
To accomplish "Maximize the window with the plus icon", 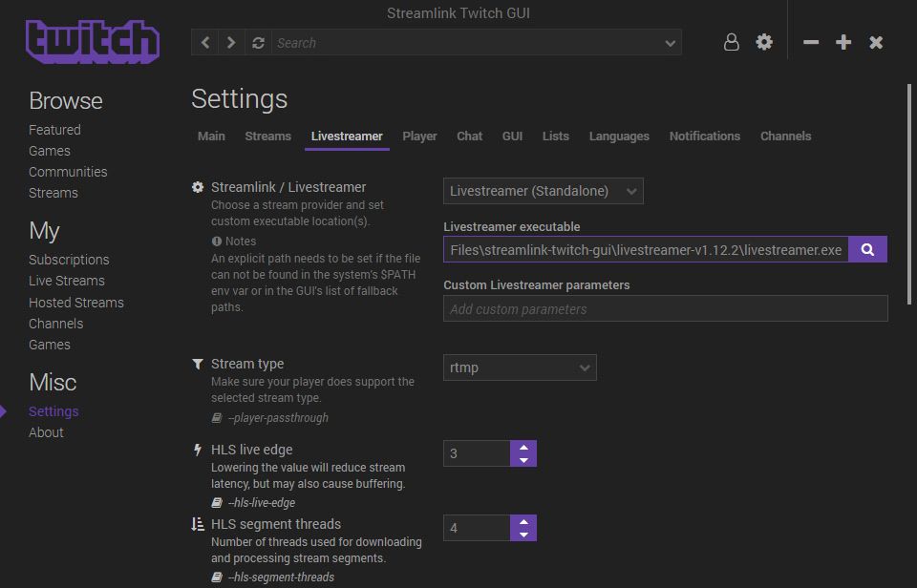I will point(843,42).
